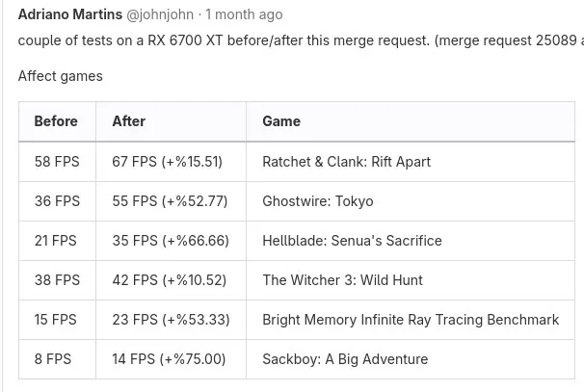Click the @johnjohn username handle
Image resolution: width=584 pixels, height=392 pixels.
click(x=160, y=14)
